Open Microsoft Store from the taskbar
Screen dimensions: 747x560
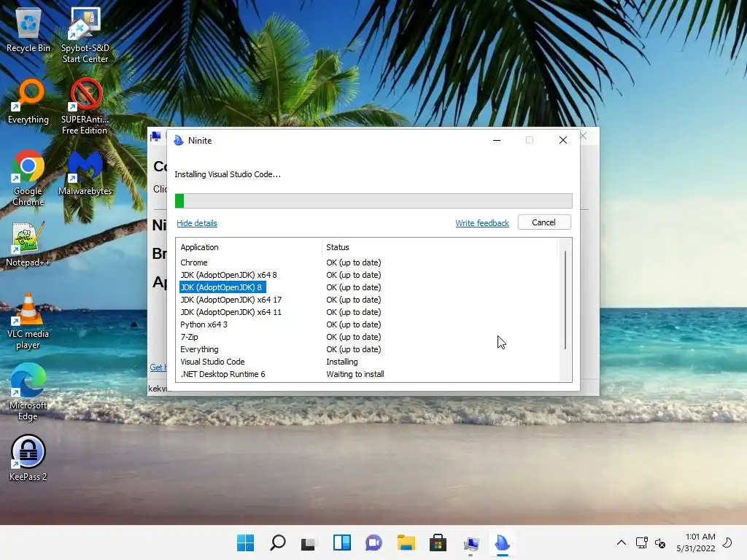coord(438,542)
